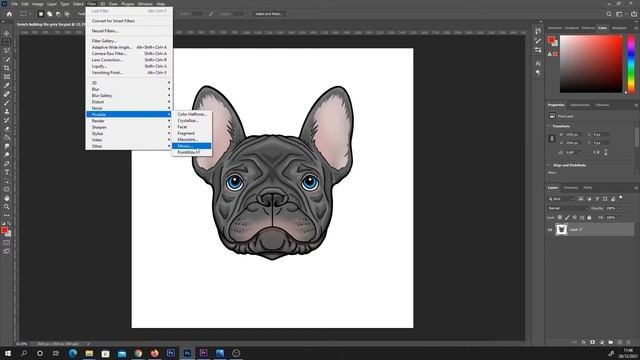
Task: Adjust the rainbow hue slider in Color panel
Action: [x=631, y=64]
